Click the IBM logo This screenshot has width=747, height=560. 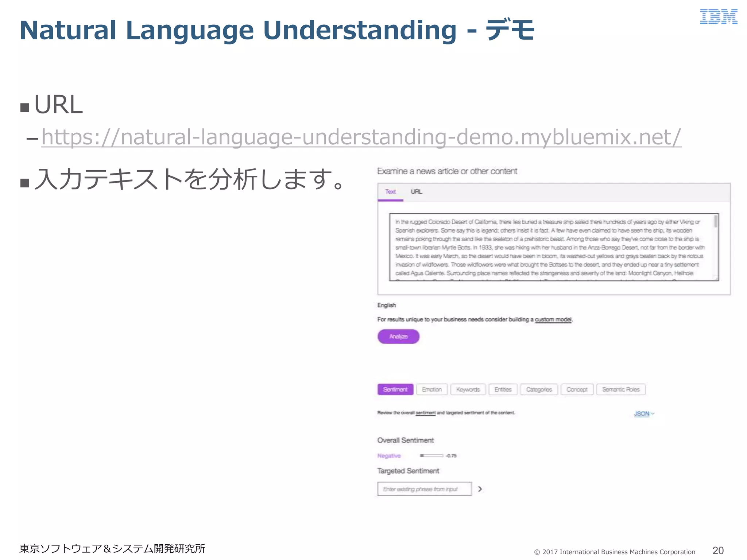719,16
